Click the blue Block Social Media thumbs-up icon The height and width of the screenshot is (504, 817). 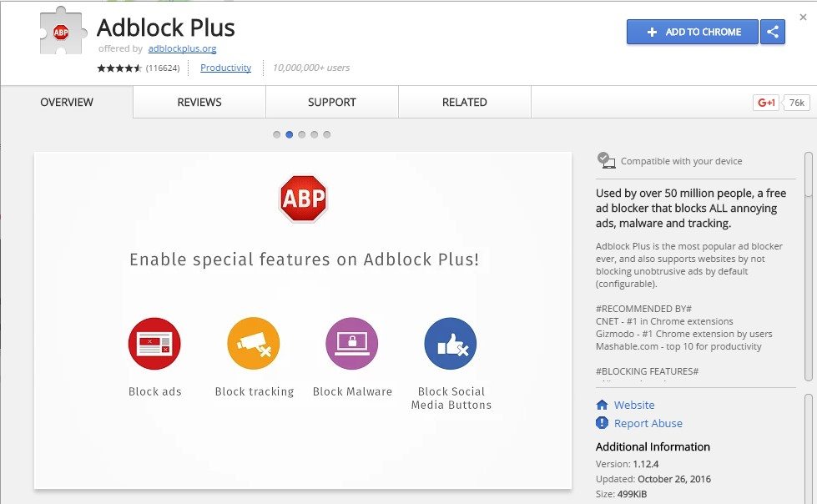[x=451, y=344]
